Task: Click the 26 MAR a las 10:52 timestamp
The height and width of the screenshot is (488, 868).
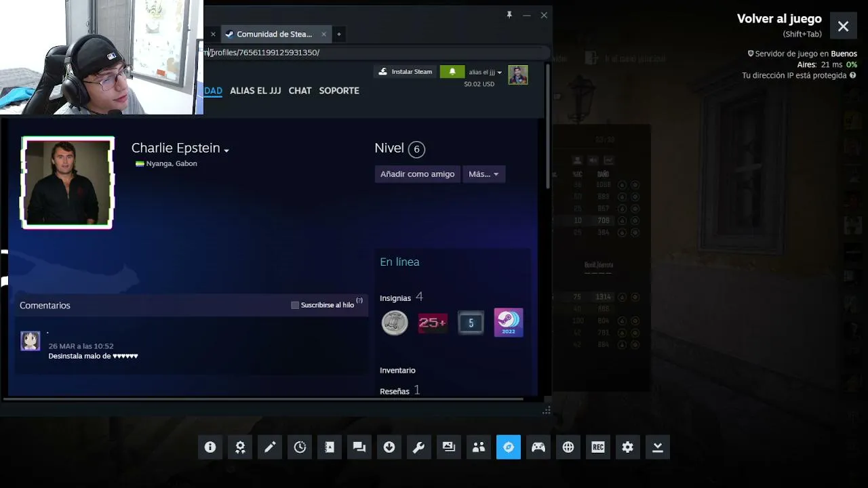Action: tap(81, 346)
